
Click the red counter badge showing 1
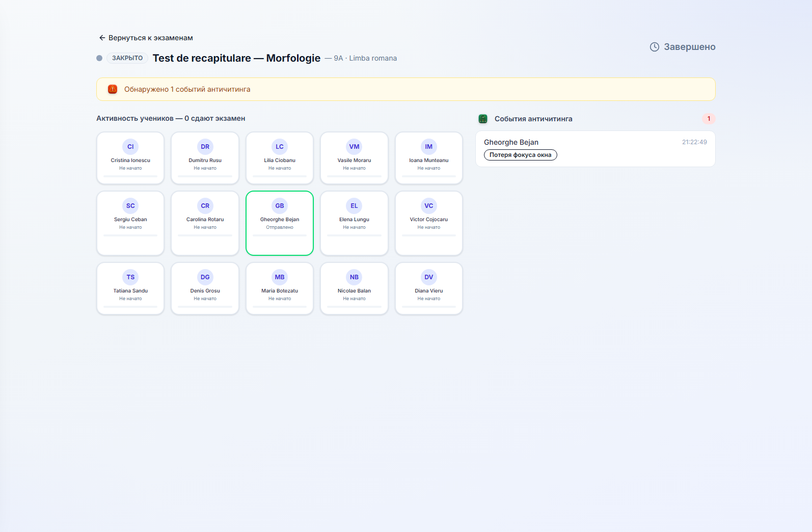[709, 119]
